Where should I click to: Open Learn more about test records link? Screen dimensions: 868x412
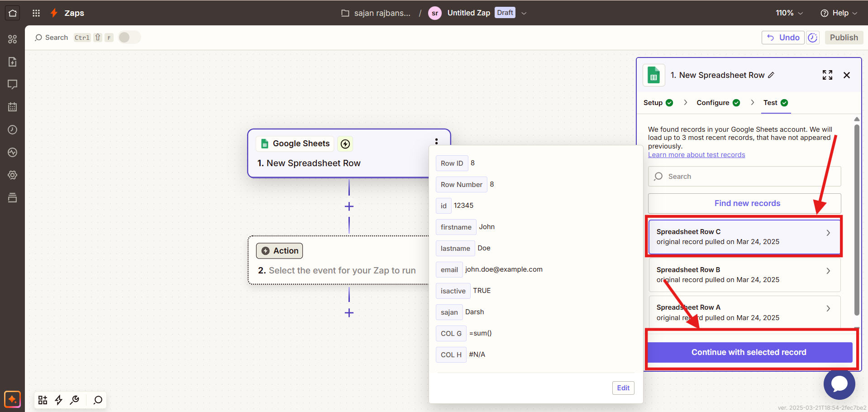[x=696, y=155]
